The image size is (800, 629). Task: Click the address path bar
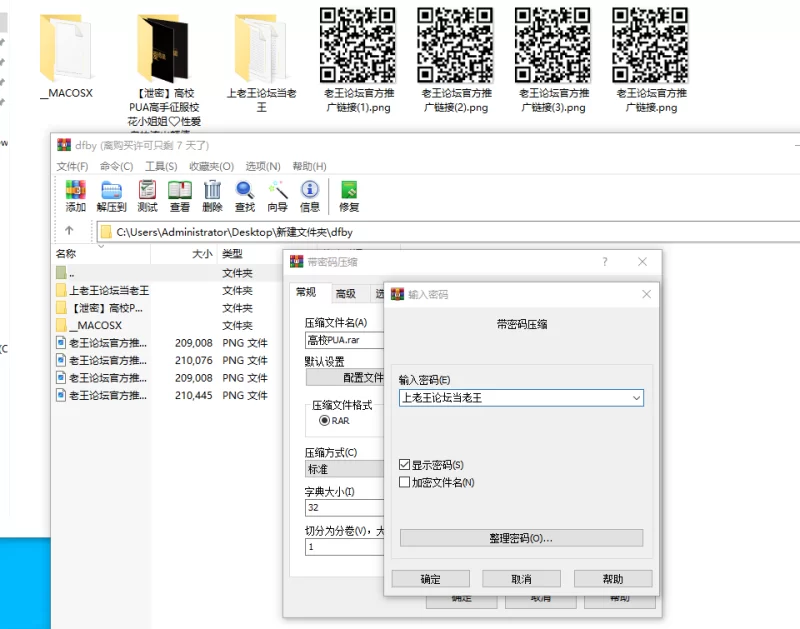click(448, 232)
